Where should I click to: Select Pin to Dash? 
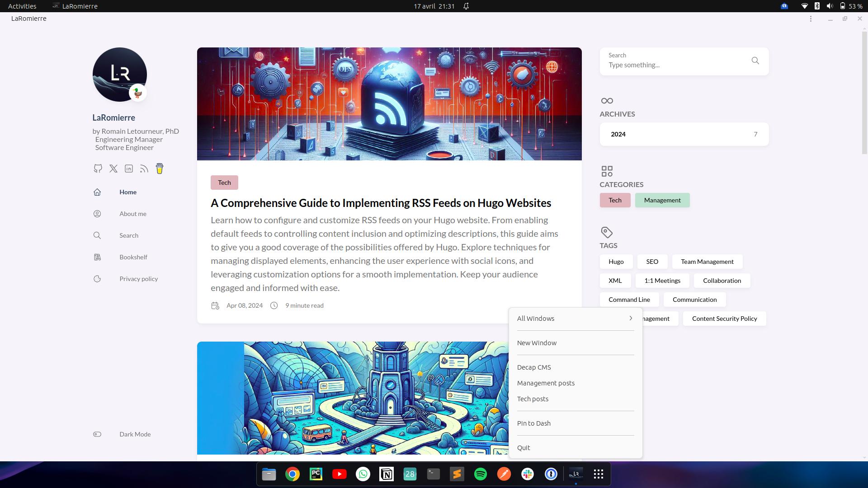click(x=575, y=423)
